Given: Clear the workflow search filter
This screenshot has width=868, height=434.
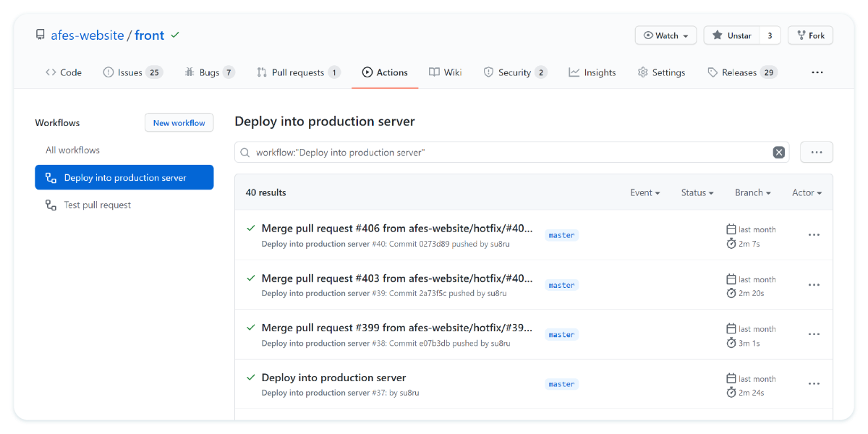Looking at the screenshot, I should coord(778,152).
